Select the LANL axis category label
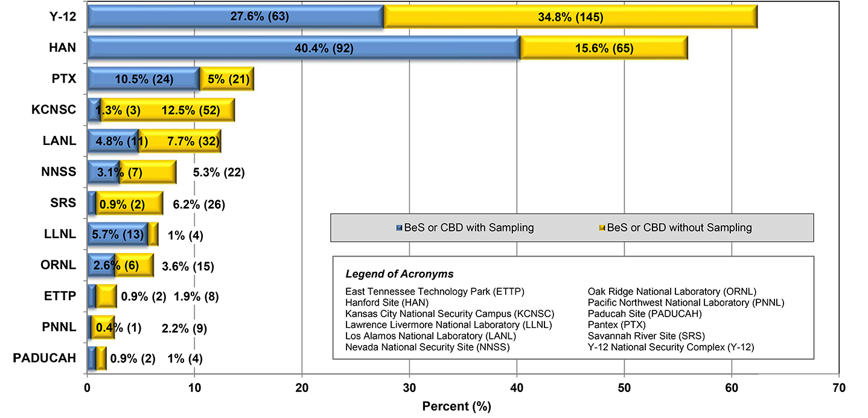Screen dimensions: 868x418 point(60,141)
